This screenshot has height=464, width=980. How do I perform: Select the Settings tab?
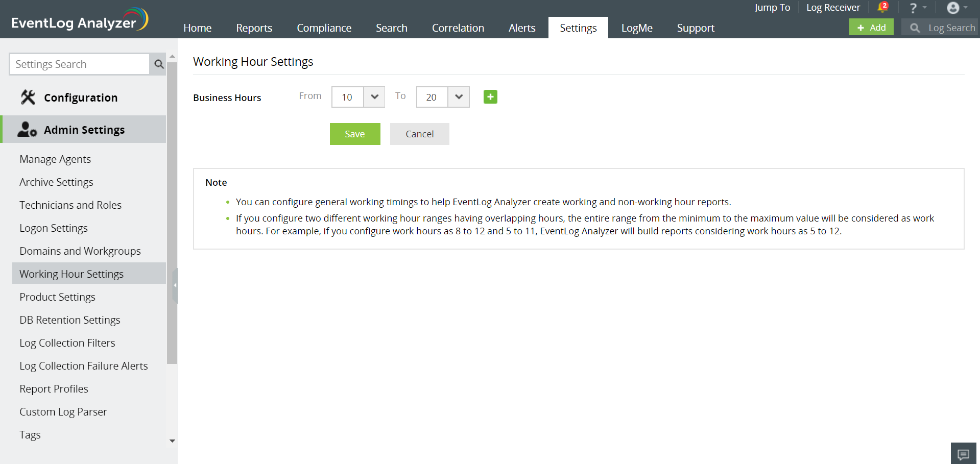578,28
